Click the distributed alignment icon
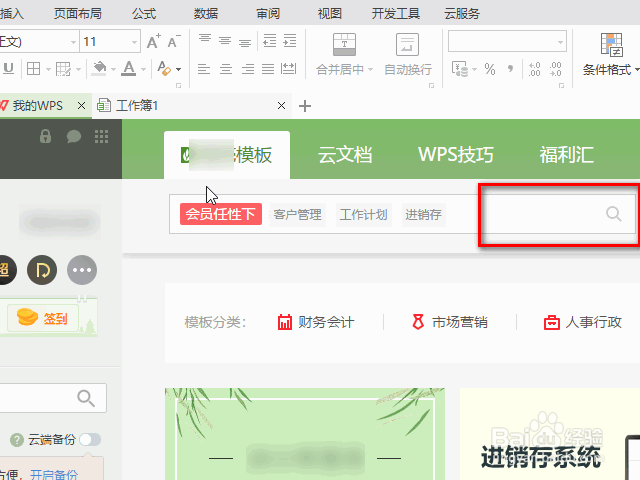This screenshot has height=480, width=640. (289, 69)
